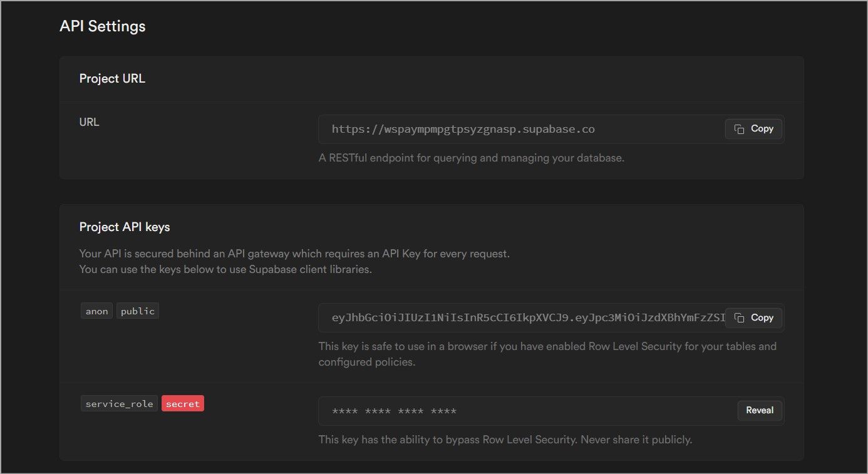Click the red secret badge
This screenshot has height=474, width=868.
point(183,404)
